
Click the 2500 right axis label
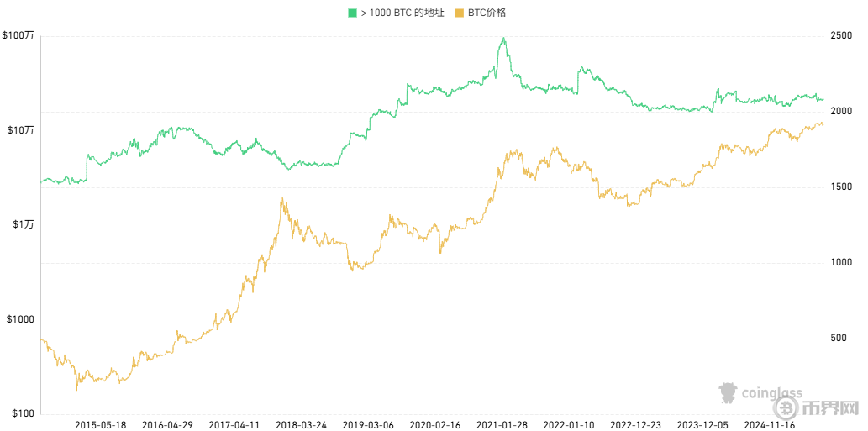842,36
